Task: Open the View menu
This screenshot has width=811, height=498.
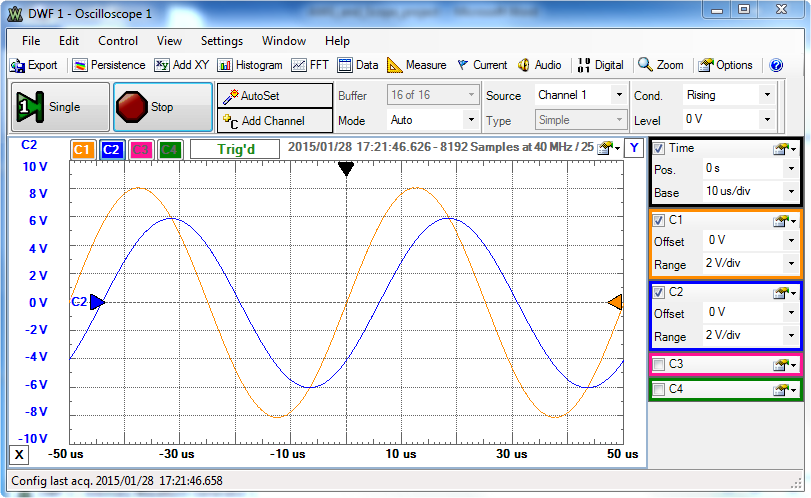Action: click(169, 41)
